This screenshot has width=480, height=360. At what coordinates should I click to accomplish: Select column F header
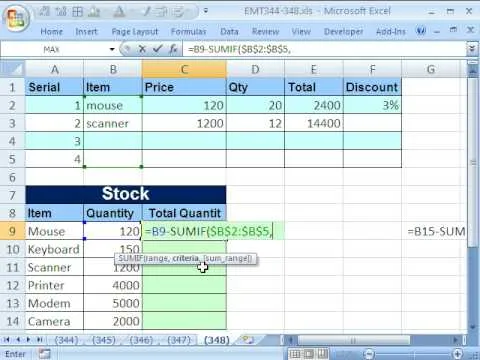pyautogui.click(x=372, y=69)
